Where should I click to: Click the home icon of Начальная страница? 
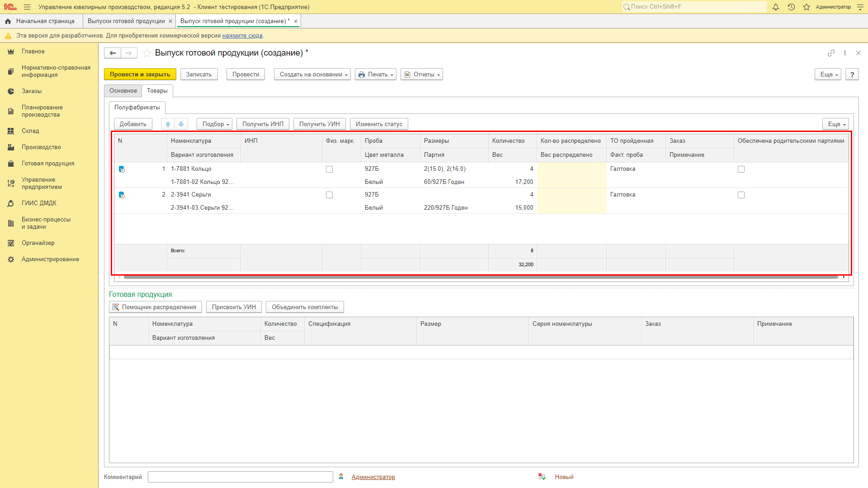coord(8,21)
